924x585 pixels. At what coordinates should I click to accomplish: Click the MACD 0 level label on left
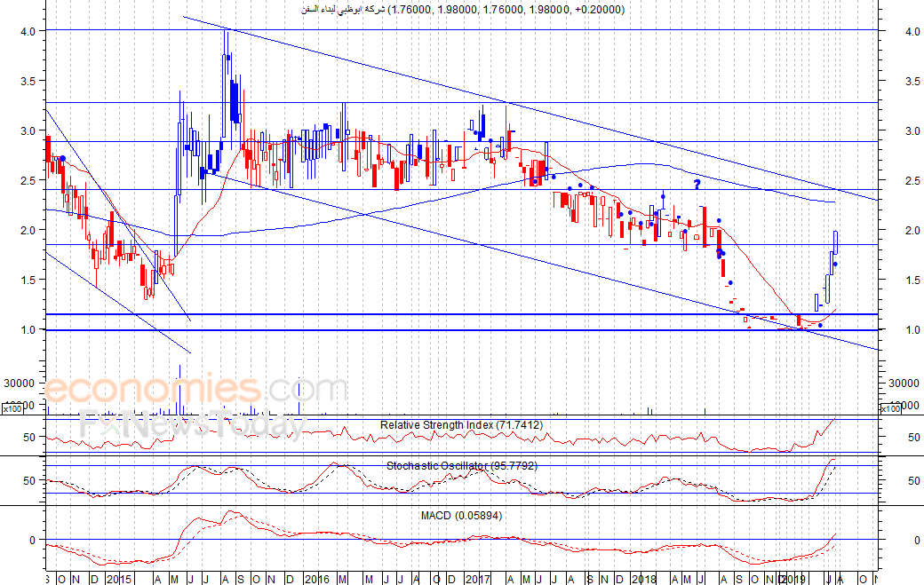(x=32, y=541)
